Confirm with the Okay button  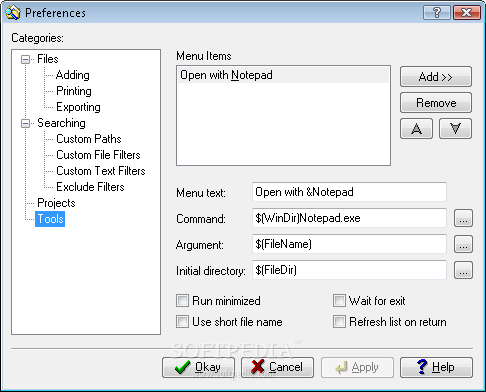click(x=198, y=367)
